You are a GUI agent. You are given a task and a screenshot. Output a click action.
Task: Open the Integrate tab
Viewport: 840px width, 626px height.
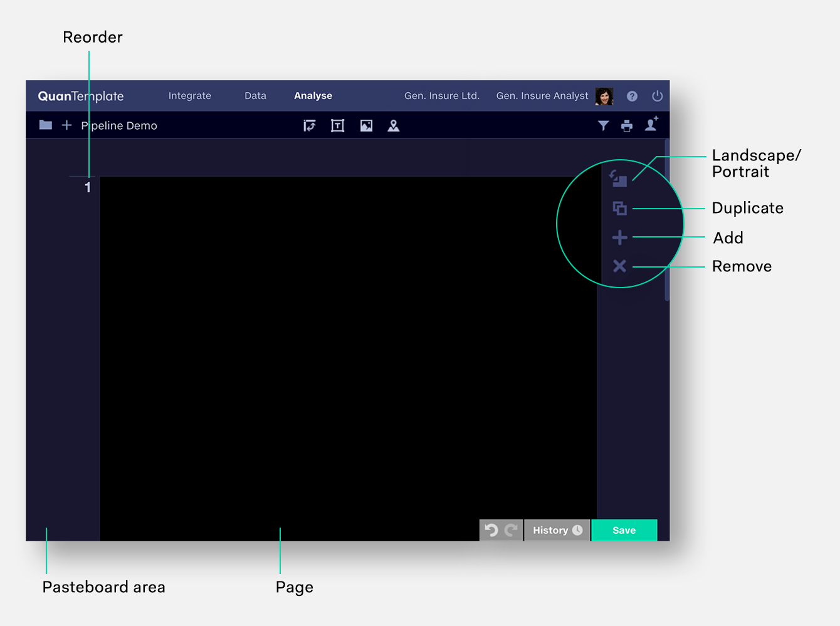[x=190, y=96]
